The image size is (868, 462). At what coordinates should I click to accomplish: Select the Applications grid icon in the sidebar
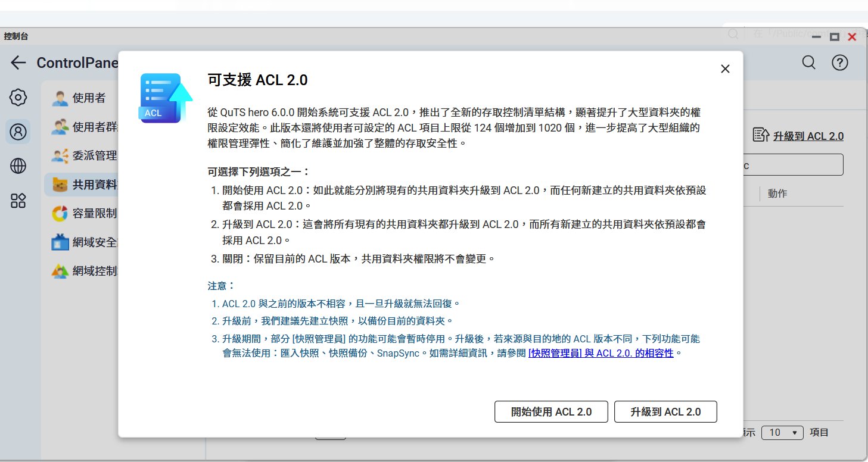click(x=18, y=201)
